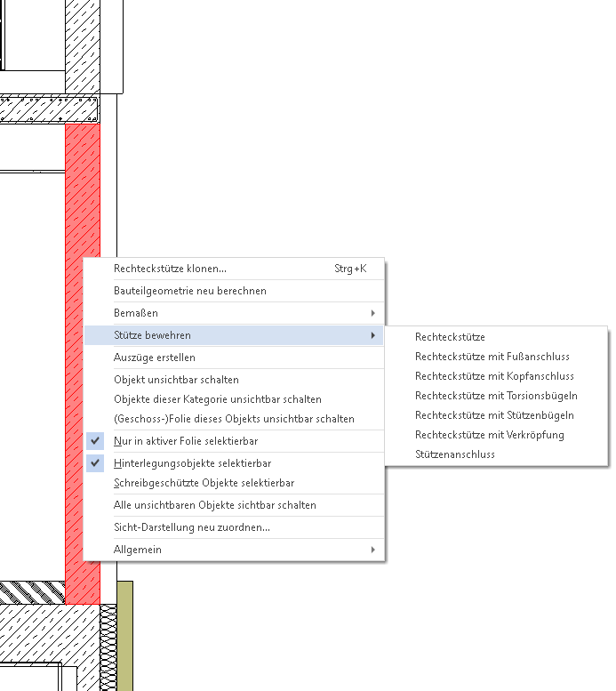Image resolution: width=616 pixels, height=691 pixels.
Task: Choose 'Rechteckstütze mit Fußanschluss'
Action: pyautogui.click(x=496, y=357)
